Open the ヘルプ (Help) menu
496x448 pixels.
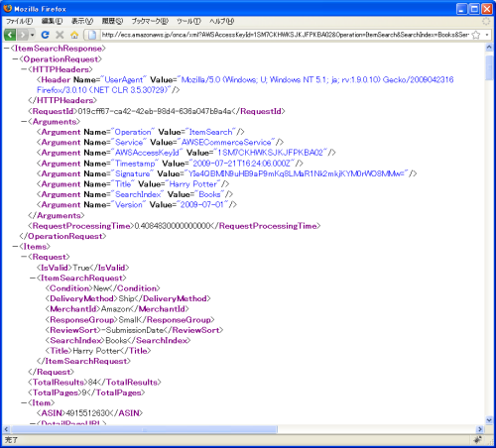pos(221,21)
